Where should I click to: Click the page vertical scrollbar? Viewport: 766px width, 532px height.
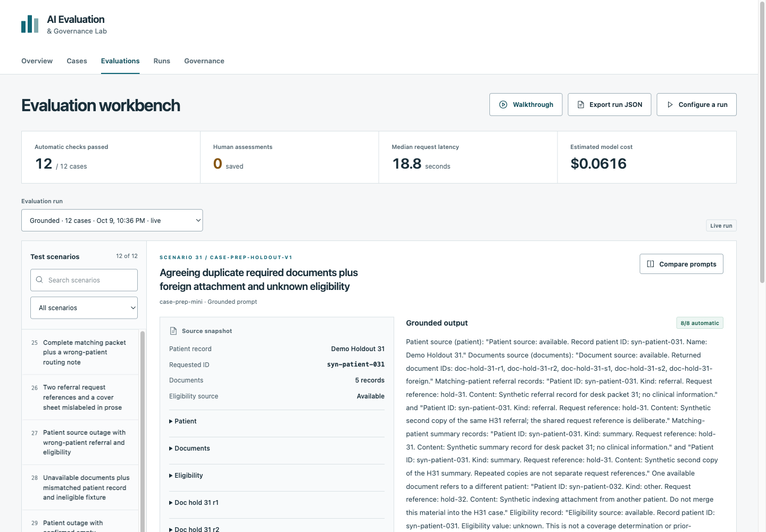point(762,144)
